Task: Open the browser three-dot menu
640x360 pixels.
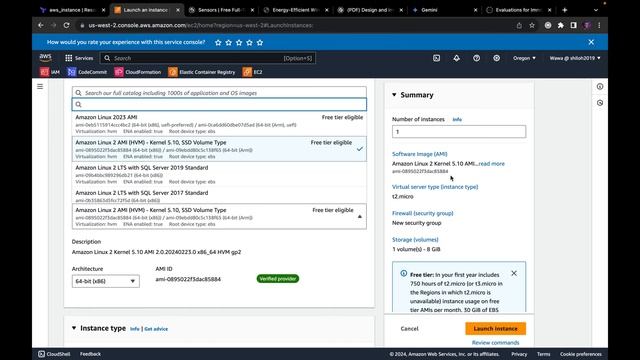Action: [599, 25]
